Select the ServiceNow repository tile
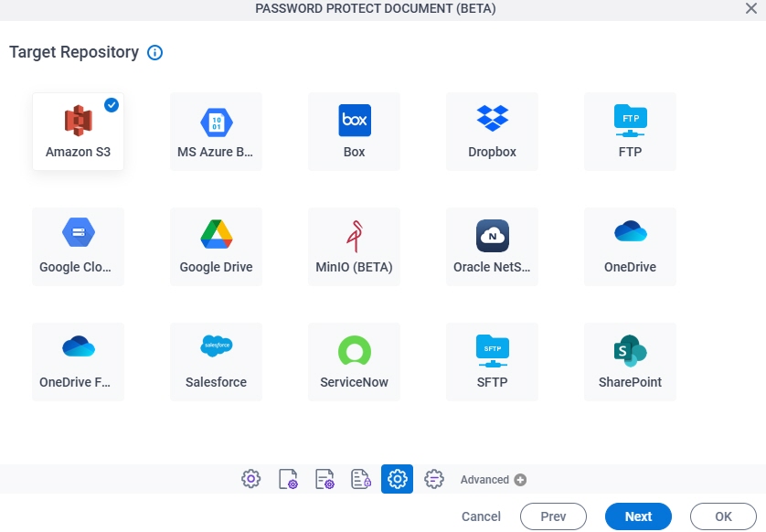Screen dimensions: 766x532 (354, 362)
